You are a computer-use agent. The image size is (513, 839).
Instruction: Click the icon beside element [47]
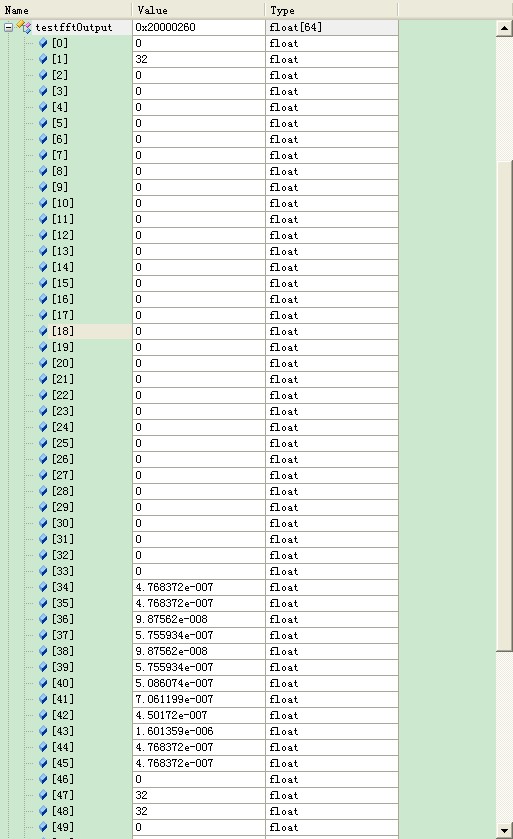click(43, 795)
